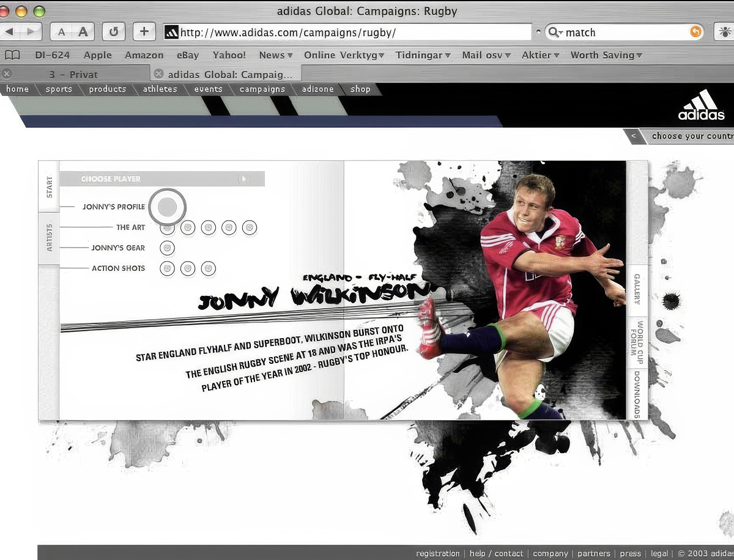Screen dimensions: 734x560
Task: Click the orange SnapBack icon in search field
Action: 695,32
